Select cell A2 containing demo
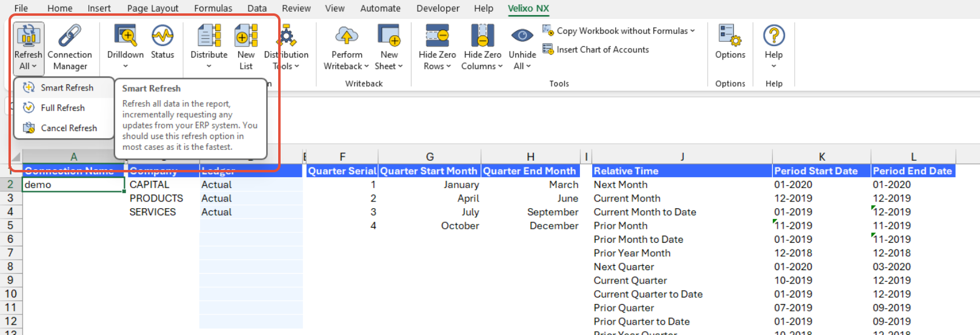The image size is (980, 335). tap(73, 184)
